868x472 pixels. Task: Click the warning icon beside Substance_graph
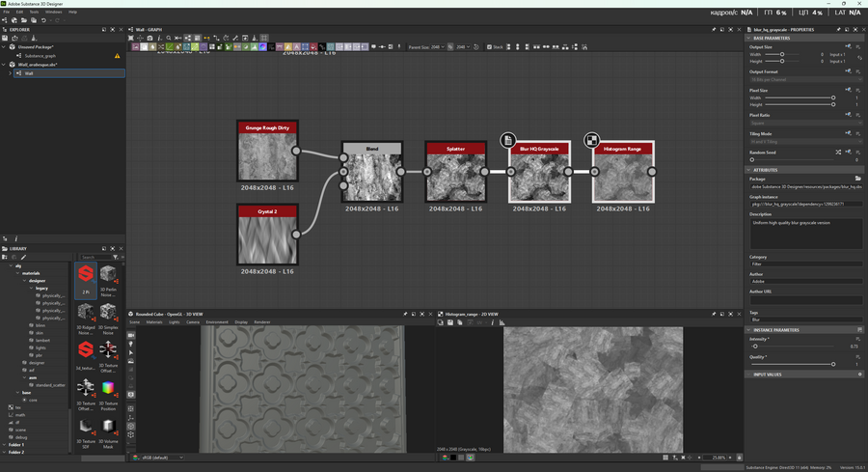click(x=118, y=56)
